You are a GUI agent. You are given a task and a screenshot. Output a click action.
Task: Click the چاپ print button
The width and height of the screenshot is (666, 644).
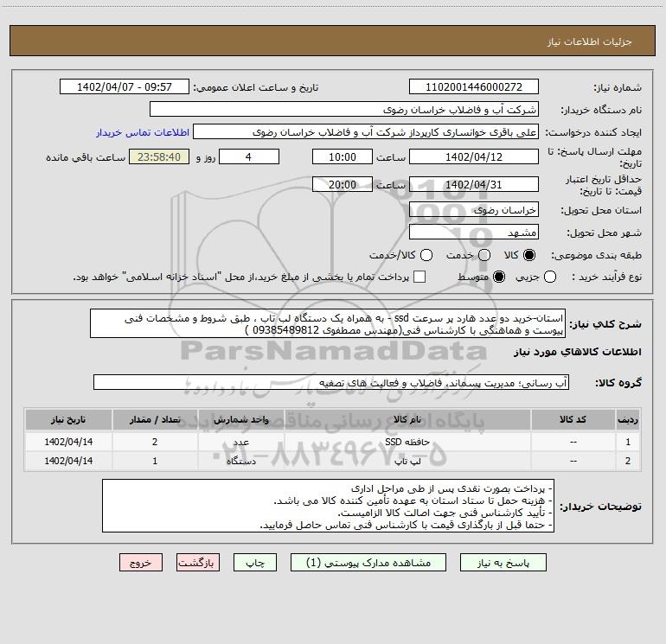click(255, 563)
